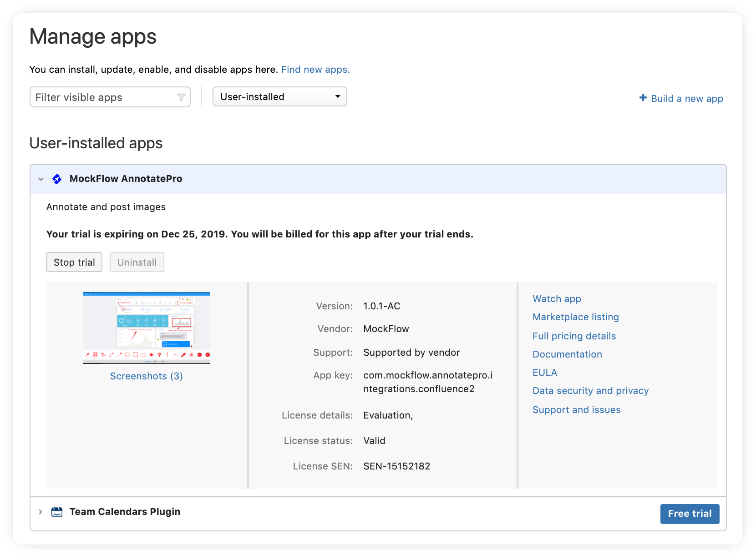
Task: Open Data security and privacy link
Action: 590,391
